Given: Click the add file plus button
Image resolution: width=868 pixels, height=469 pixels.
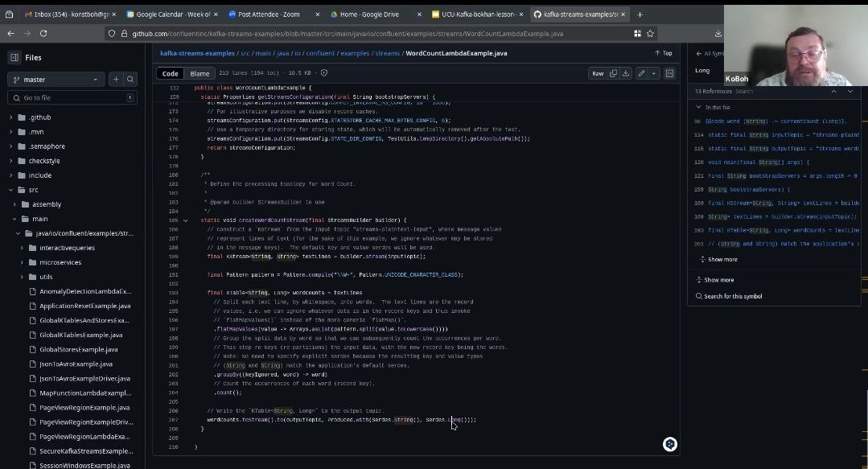Looking at the screenshot, I should [116, 80].
